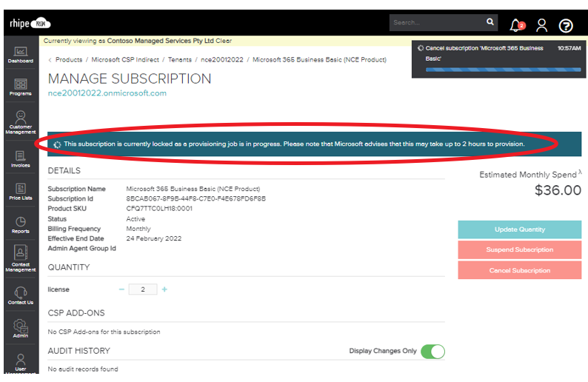588x382 pixels.
Task: Click the Cancel Subscription button
Action: click(519, 270)
